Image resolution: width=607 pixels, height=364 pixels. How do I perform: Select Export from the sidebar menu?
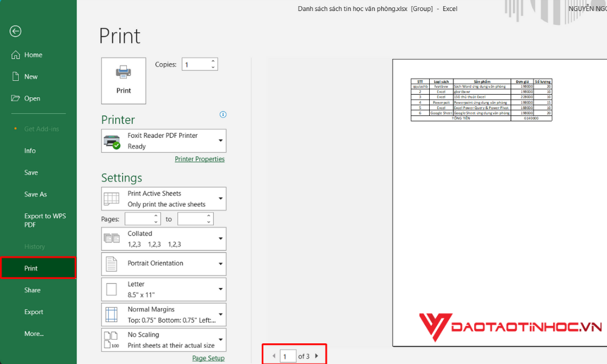point(33,311)
